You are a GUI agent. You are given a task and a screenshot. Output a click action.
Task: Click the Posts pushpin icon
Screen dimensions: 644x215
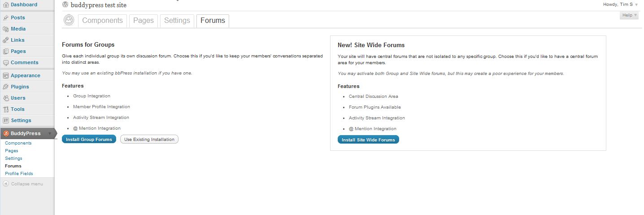point(5,18)
